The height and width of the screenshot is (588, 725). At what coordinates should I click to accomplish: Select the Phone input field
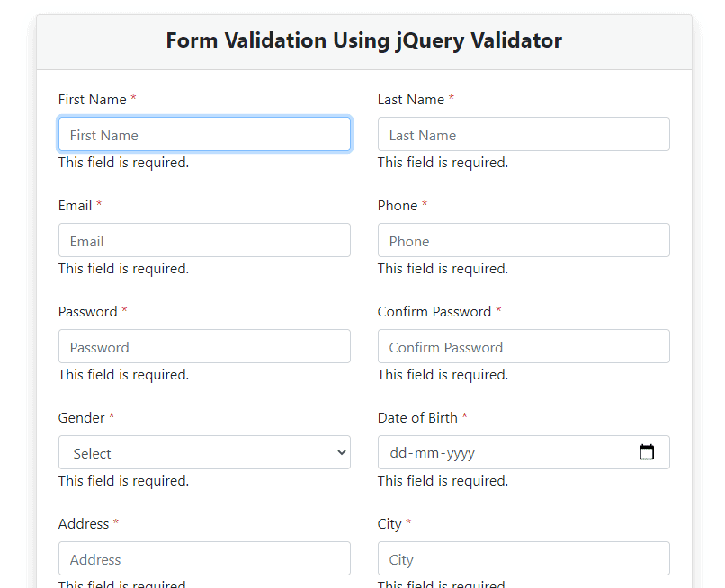tap(524, 240)
